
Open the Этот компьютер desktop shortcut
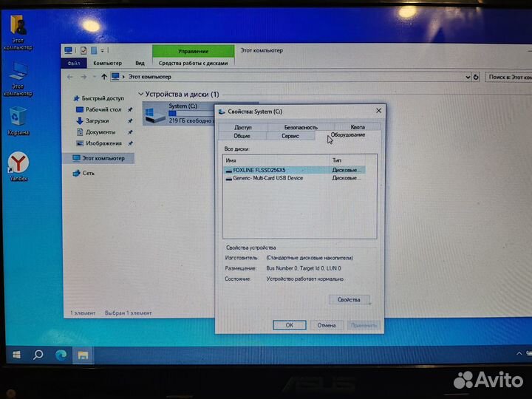point(18,80)
